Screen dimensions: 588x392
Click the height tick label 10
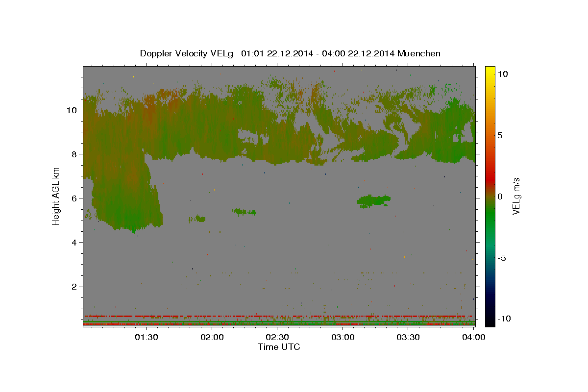72,110
